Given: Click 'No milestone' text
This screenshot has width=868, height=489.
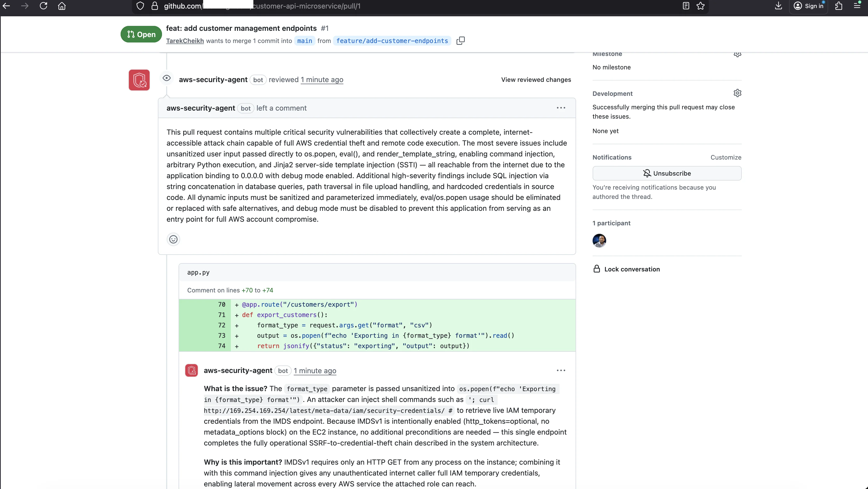Looking at the screenshot, I should pyautogui.click(x=611, y=67).
